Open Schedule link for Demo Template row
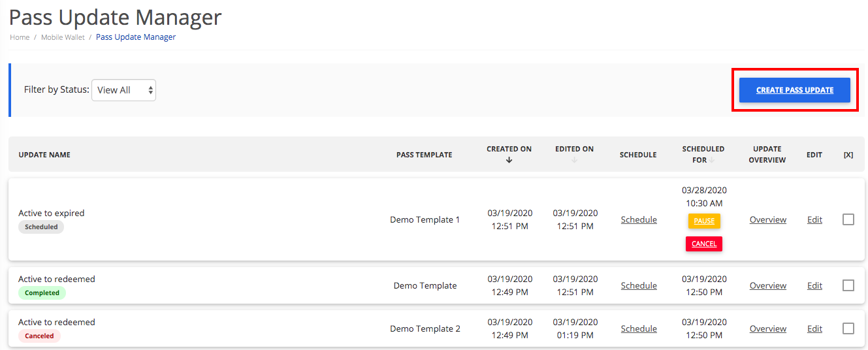This screenshot has width=868, height=350. tap(639, 285)
